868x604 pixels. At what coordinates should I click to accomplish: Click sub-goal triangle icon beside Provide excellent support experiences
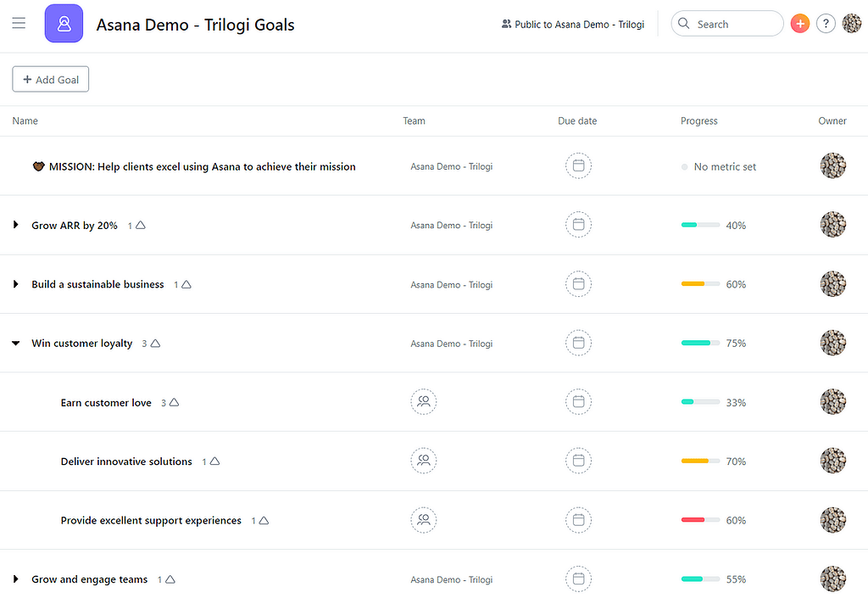[264, 520]
